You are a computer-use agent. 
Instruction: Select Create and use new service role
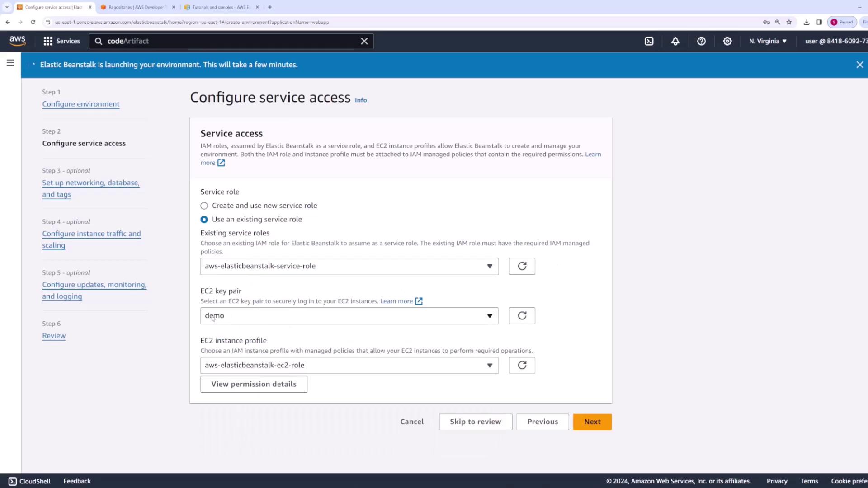(204, 206)
